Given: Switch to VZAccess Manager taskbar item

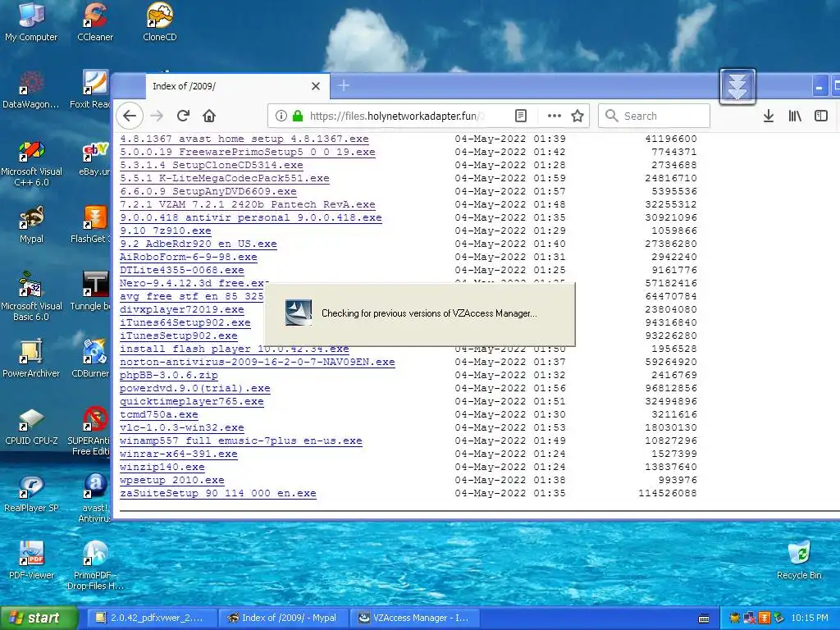Looking at the screenshot, I should click(414, 618).
